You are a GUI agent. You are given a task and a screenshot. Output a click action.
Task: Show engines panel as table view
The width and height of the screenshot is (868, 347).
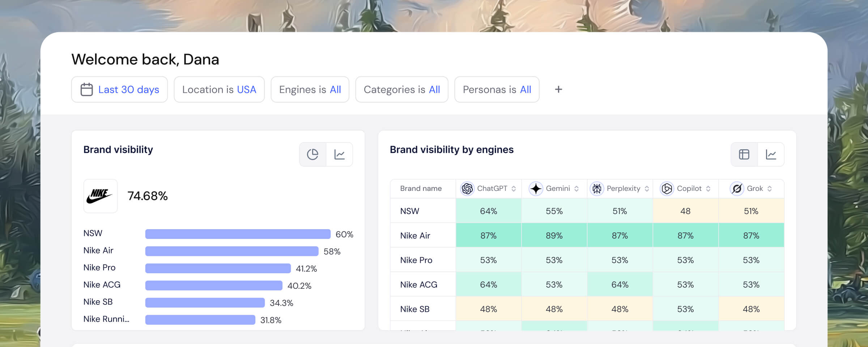click(x=744, y=154)
